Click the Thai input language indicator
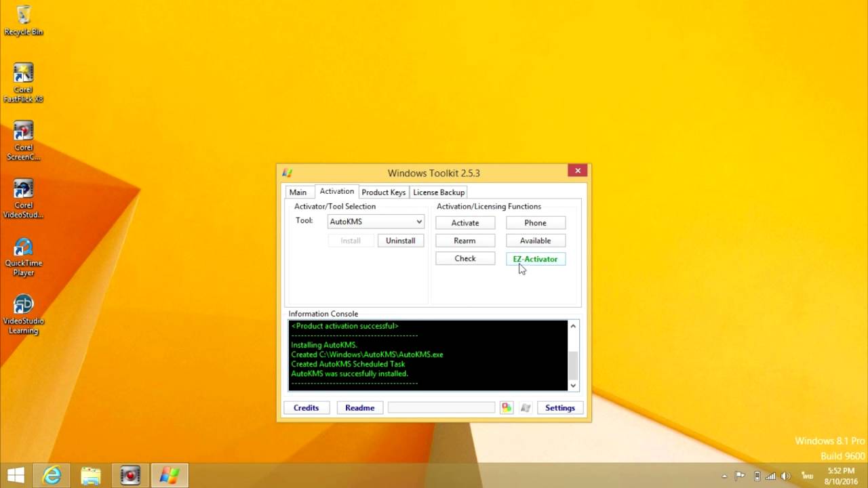Viewport: 868px width, 488px height. (807, 476)
